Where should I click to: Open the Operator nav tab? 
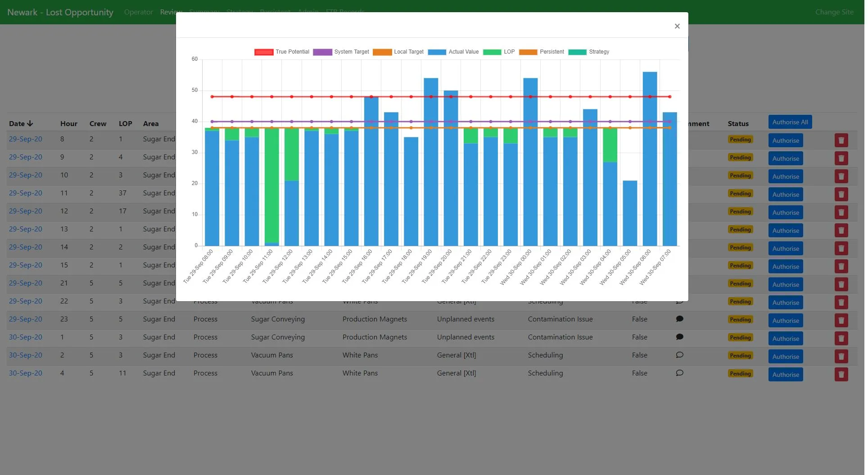[x=139, y=12]
